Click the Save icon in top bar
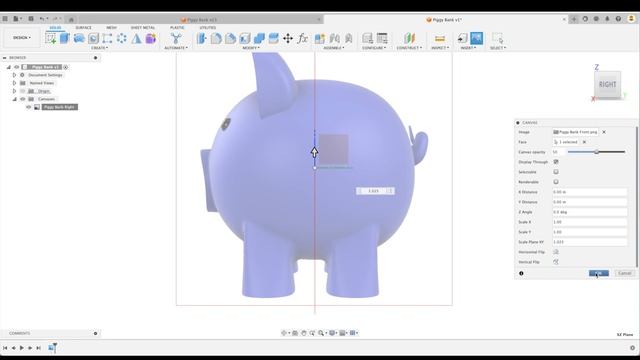 tap(31, 19)
